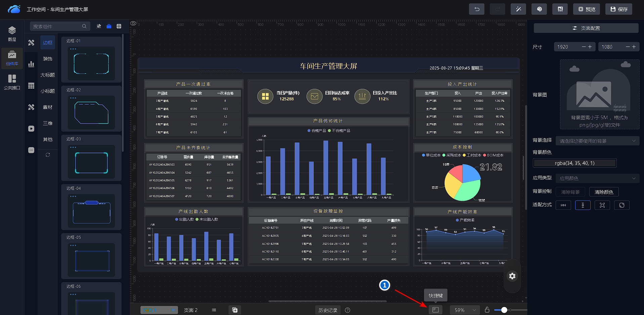Click the 清除颜色 button
The width and height of the screenshot is (644, 315).
[x=604, y=192]
